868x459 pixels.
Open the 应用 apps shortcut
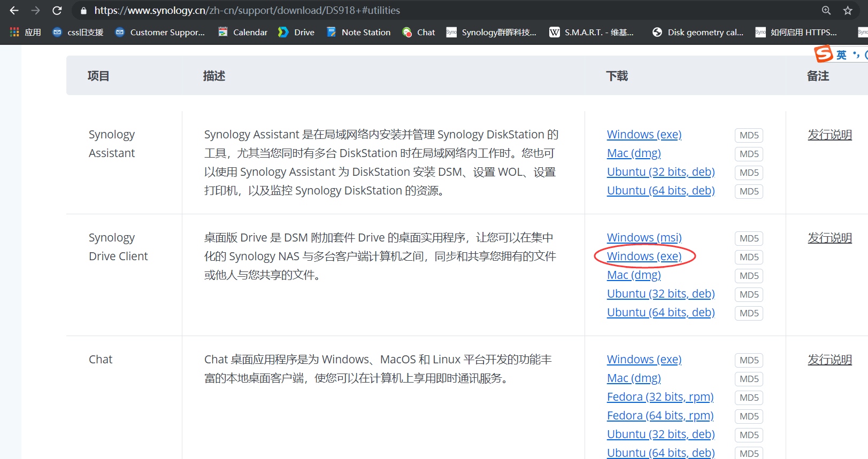coord(25,32)
